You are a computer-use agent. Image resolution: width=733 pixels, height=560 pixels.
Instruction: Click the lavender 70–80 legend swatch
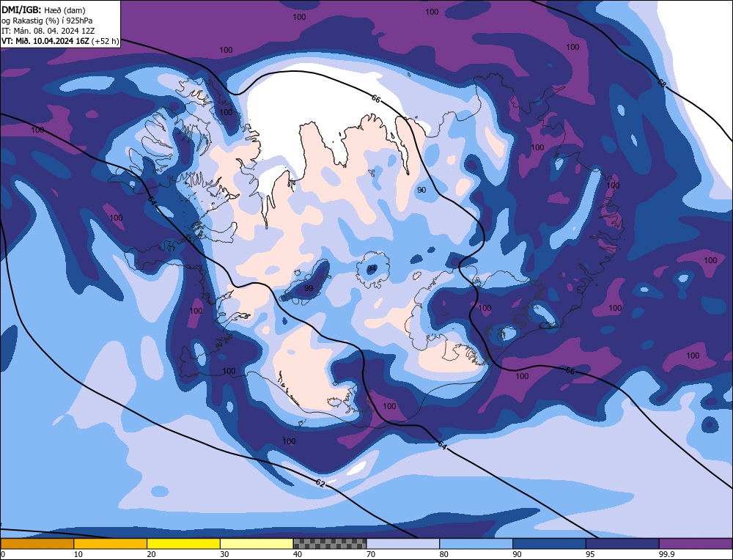pyautogui.click(x=403, y=544)
